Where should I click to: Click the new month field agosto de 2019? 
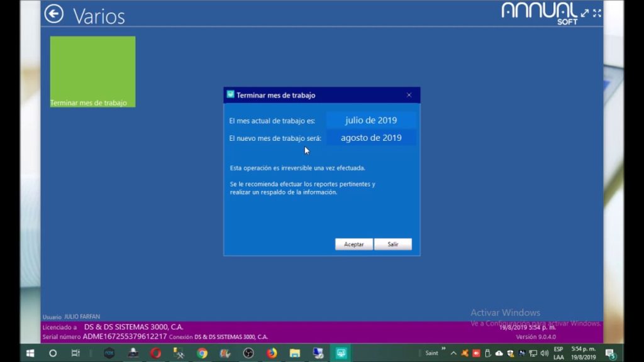(x=370, y=138)
